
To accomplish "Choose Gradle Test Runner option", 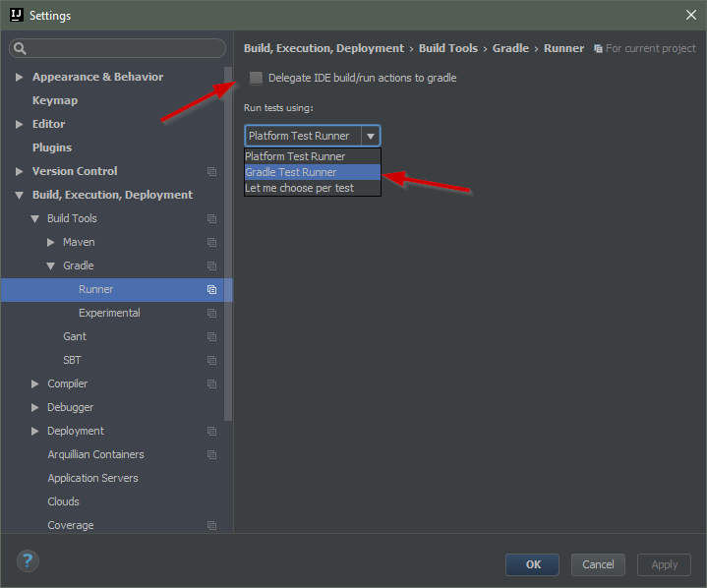I will pos(313,172).
